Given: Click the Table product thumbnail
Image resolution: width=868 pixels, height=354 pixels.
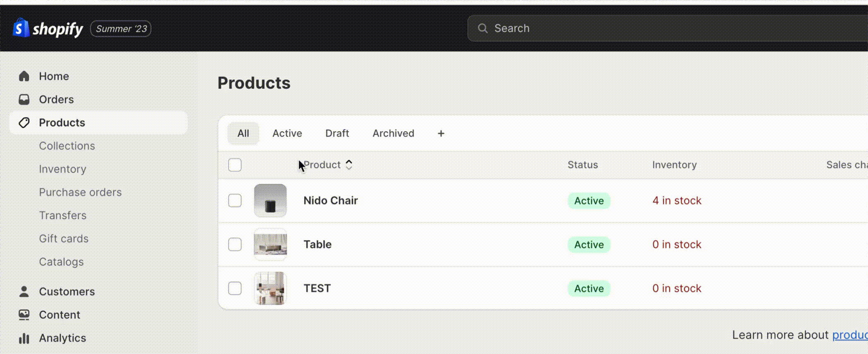Looking at the screenshot, I should click(270, 244).
